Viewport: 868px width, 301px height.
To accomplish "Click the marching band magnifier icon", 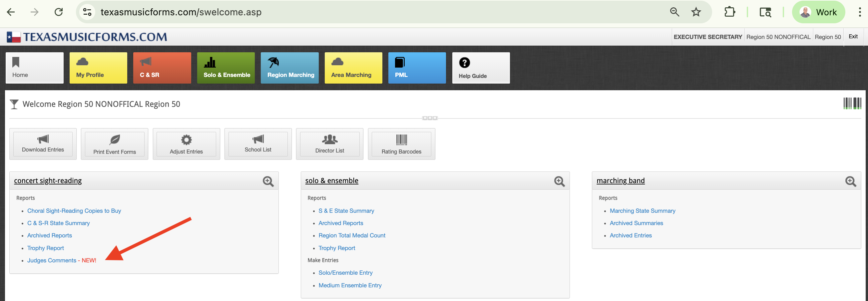I will [x=850, y=181].
